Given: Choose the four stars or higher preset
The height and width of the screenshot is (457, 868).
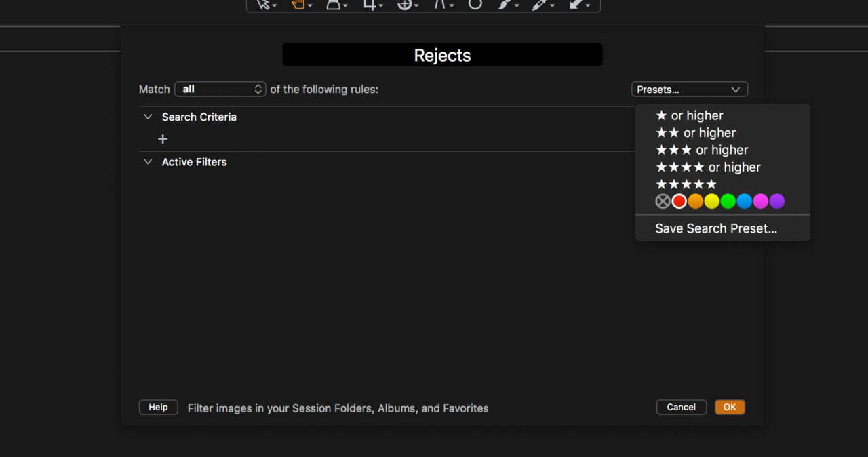Looking at the screenshot, I should (708, 167).
